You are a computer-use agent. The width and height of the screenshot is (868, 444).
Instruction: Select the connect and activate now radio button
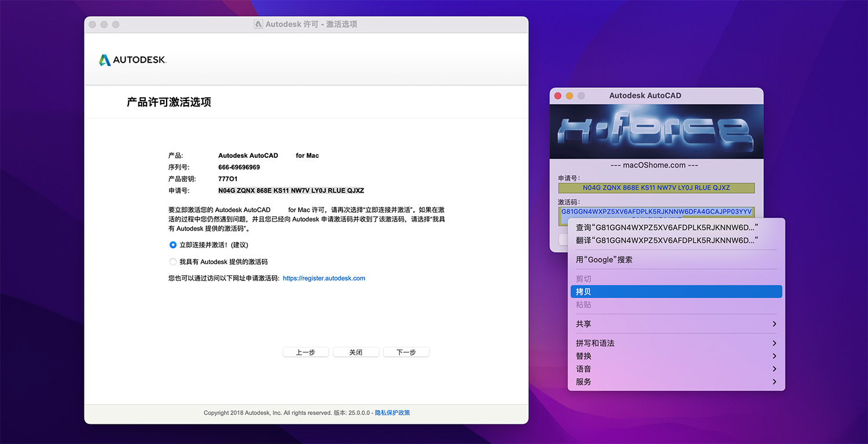pyautogui.click(x=173, y=245)
